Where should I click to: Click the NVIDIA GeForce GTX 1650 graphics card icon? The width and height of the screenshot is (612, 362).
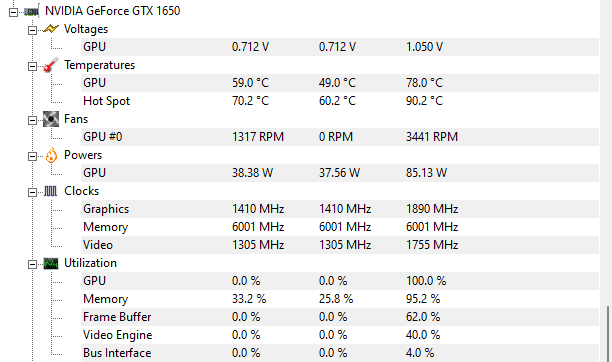click(31, 11)
